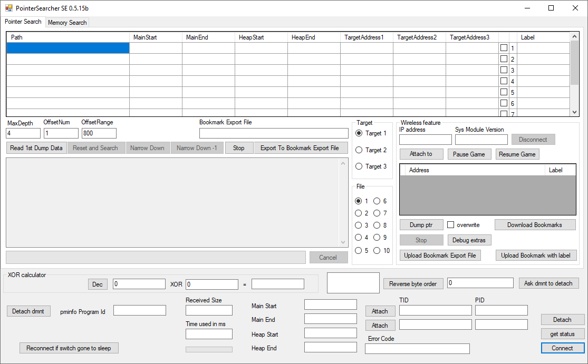This screenshot has width=588, height=364.
Task: Enable the overwrite checkbox
Action: tap(451, 224)
